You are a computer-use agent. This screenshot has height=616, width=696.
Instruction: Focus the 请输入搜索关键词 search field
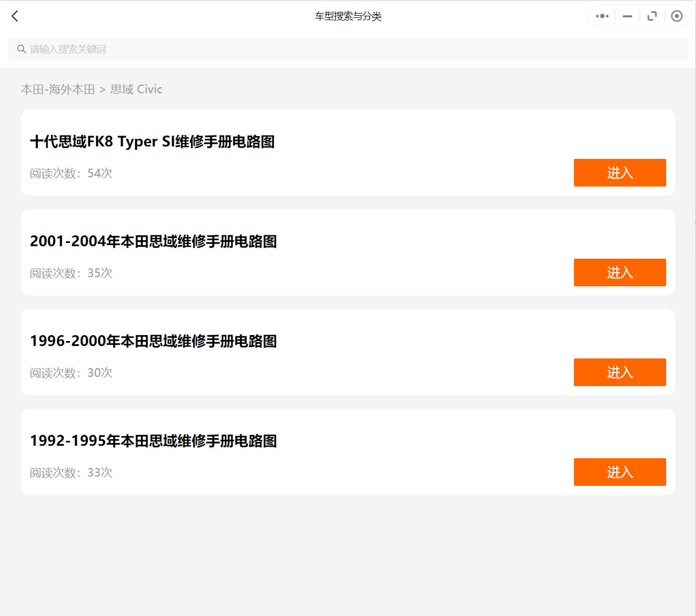(x=347, y=49)
